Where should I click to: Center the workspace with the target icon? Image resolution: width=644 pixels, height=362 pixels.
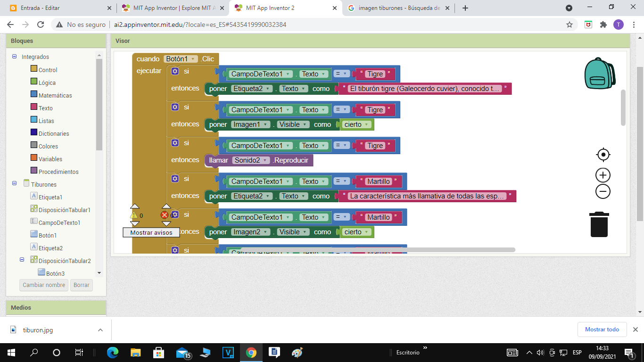coord(603,155)
